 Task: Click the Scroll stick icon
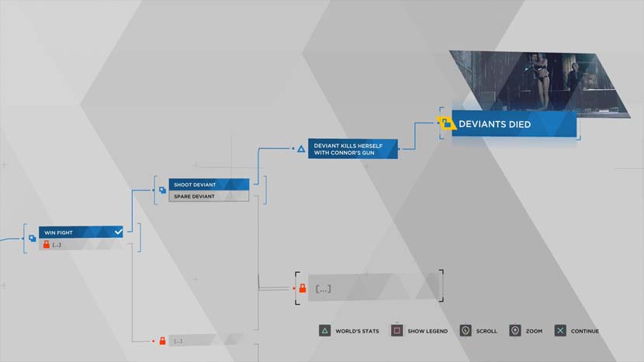[x=466, y=331]
